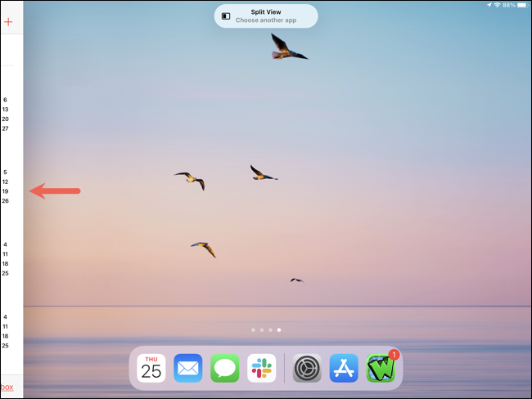
Task: Select date 19 in the calendar strip
Action: click(5, 191)
